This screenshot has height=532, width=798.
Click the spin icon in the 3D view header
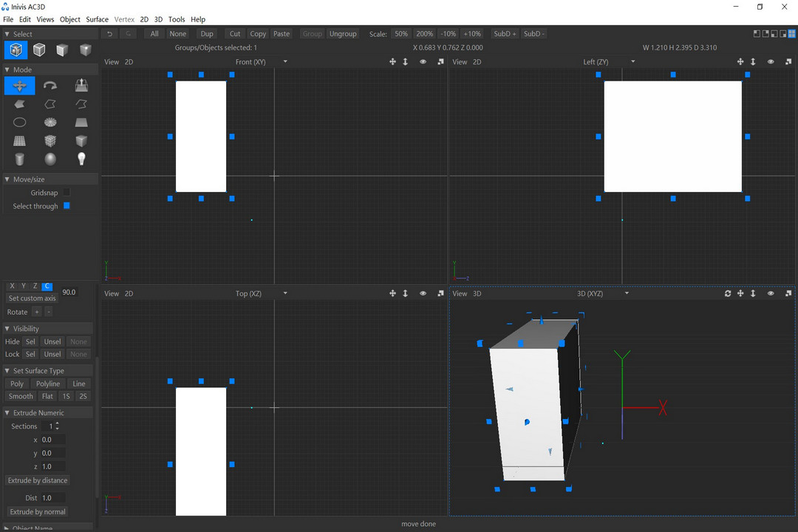(728, 294)
